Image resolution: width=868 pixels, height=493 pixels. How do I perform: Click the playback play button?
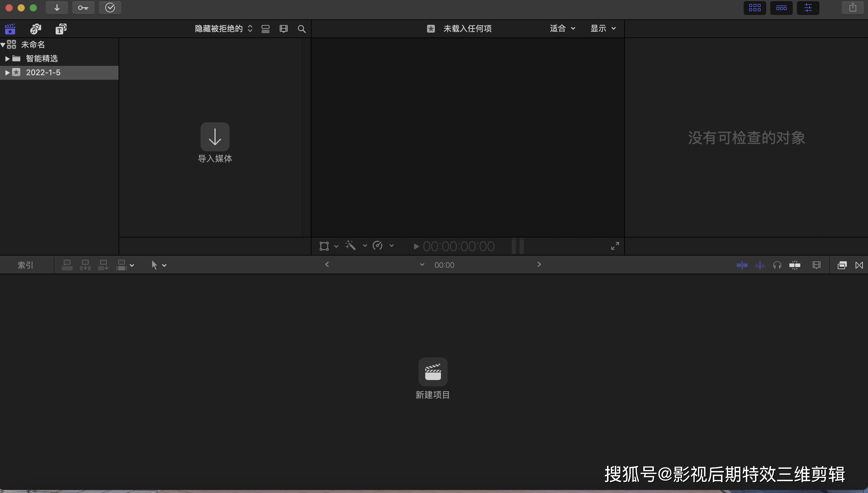pos(416,246)
